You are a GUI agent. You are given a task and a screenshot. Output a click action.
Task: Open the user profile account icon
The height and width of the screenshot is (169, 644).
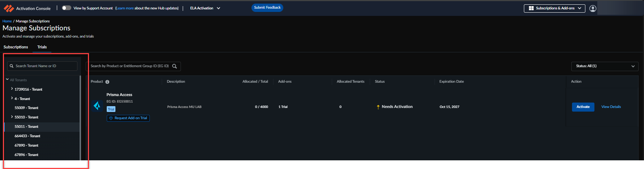(x=593, y=8)
